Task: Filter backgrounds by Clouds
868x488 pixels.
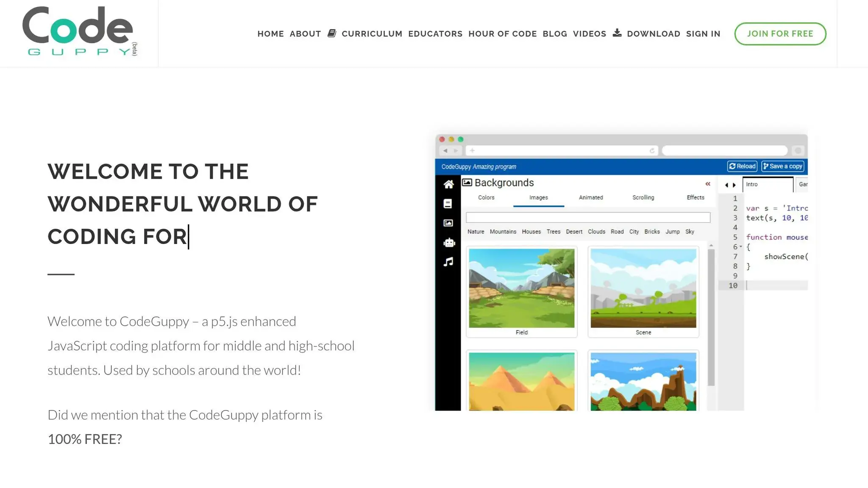Action: pos(596,232)
